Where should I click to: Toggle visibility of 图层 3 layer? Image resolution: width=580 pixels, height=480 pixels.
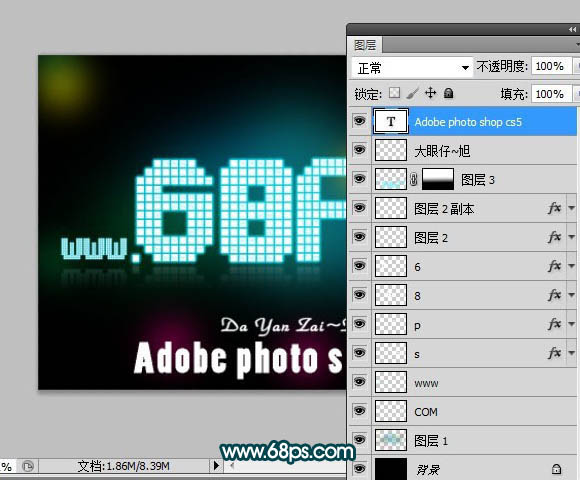360,179
